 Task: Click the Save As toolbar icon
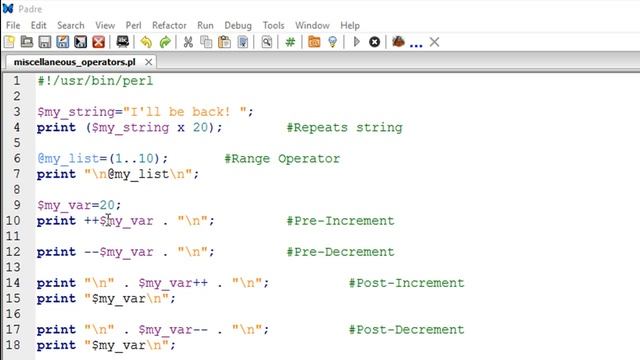tap(62, 42)
